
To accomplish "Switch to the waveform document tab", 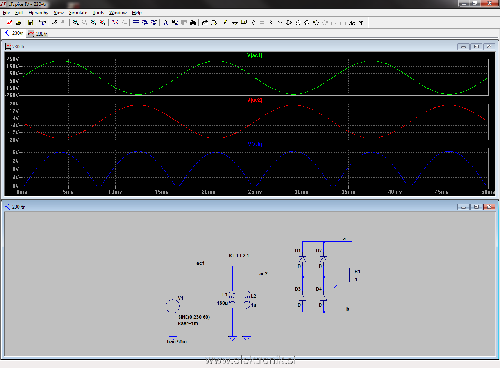I will (x=37, y=33).
